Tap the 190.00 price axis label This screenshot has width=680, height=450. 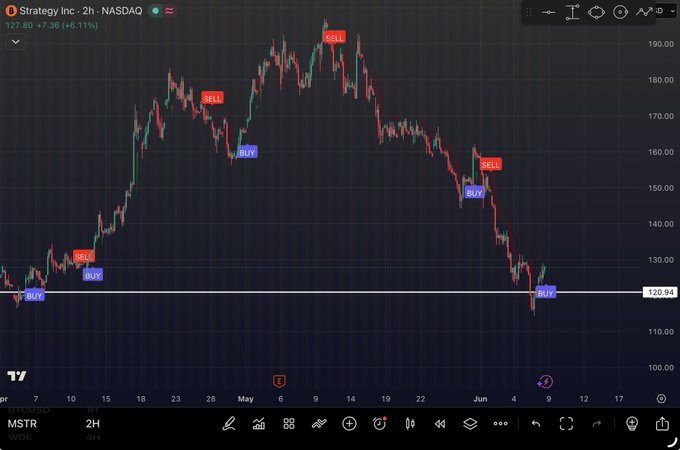661,44
